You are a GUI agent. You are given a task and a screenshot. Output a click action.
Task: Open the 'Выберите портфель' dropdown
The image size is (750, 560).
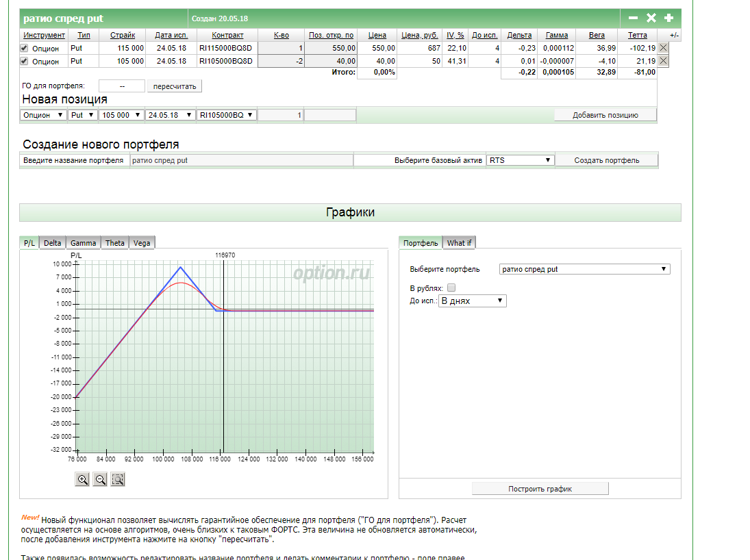584,269
